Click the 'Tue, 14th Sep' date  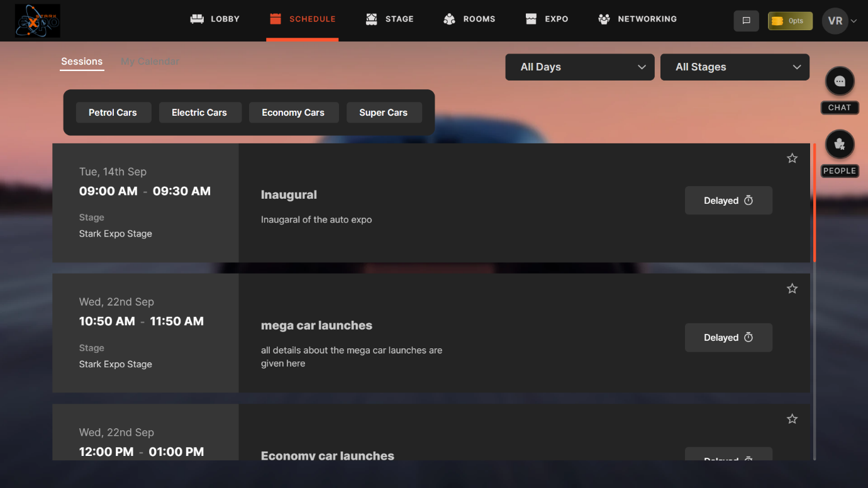pyautogui.click(x=113, y=172)
